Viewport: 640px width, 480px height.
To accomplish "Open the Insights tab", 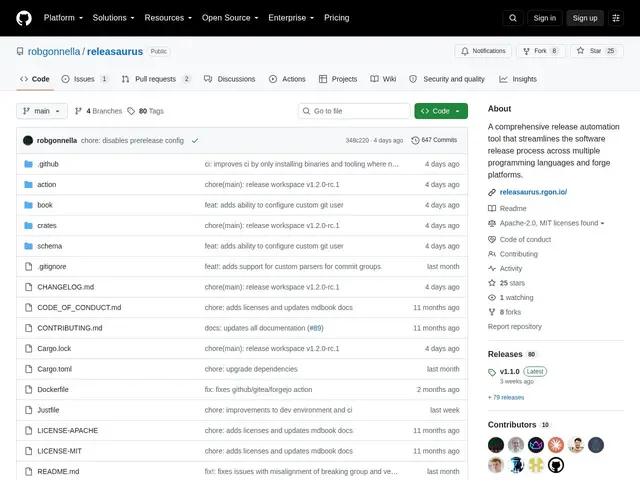I will [x=518, y=79].
